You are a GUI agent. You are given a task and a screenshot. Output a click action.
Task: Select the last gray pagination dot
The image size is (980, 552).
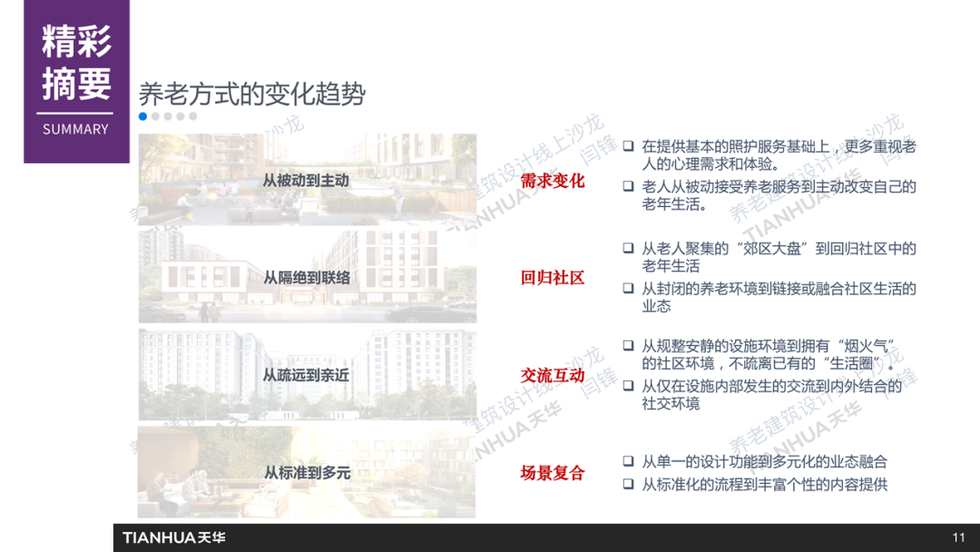pos(193,116)
